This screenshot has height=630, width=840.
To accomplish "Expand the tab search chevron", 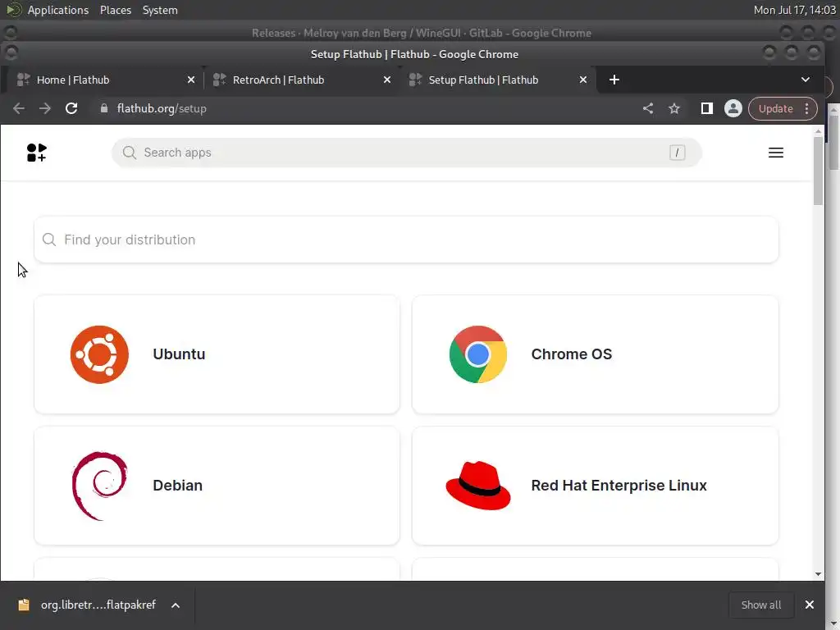I will (806, 80).
